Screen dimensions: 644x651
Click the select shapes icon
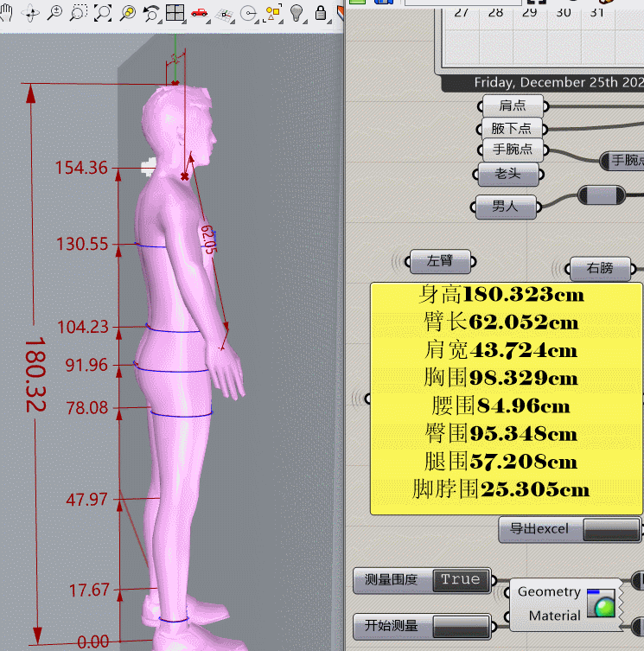[273, 13]
